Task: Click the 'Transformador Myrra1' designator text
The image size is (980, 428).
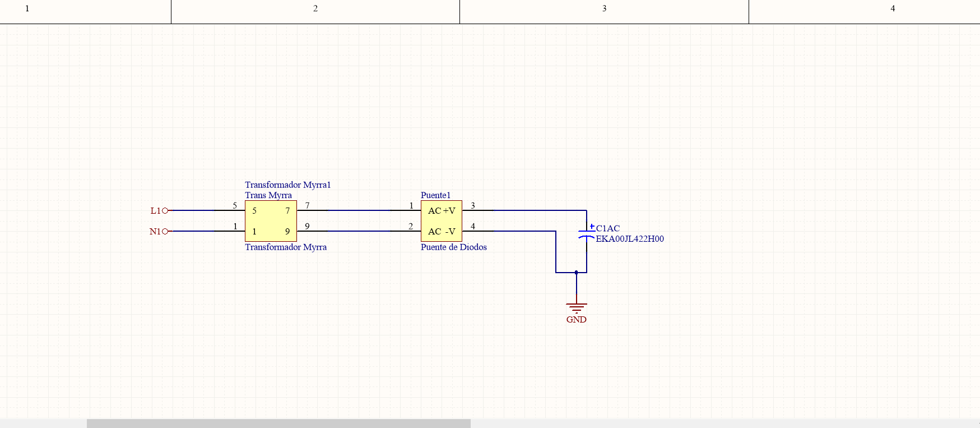Action: (x=288, y=185)
